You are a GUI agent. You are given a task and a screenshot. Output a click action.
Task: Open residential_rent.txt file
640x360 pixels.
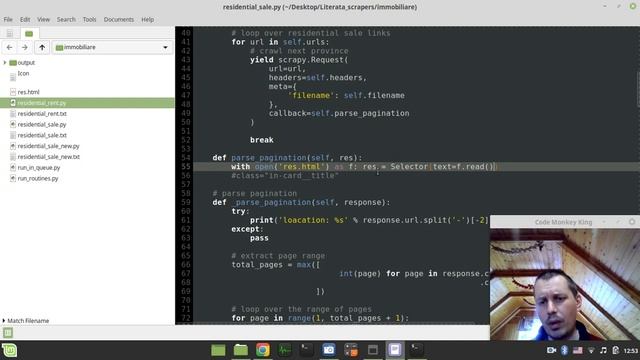[42, 113]
